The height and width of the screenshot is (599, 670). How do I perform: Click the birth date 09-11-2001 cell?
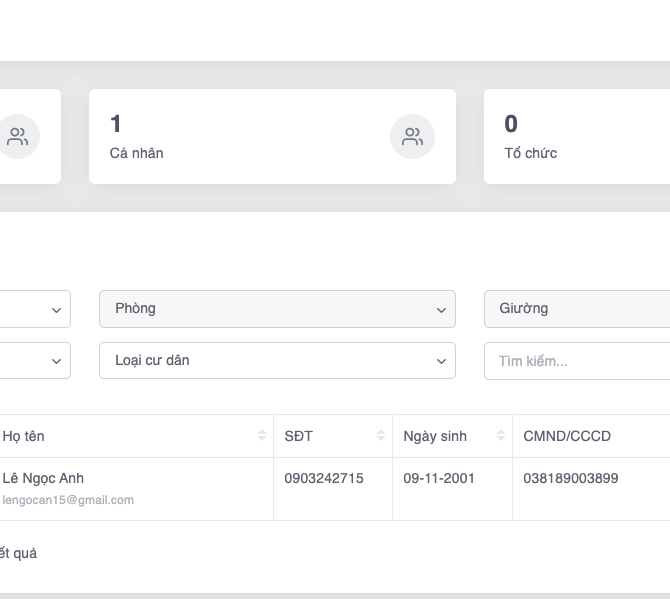(x=439, y=478)
